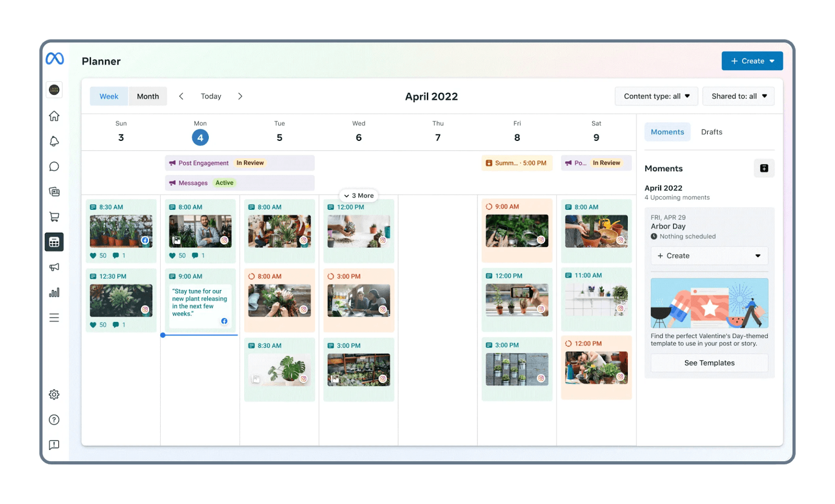Expand the 3 More campaigns chevron

(359, 196)
